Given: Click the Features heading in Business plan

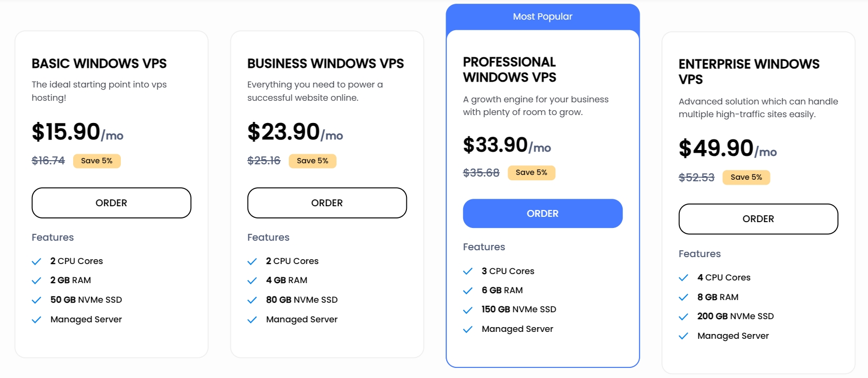Looking at the screenshot, I should 268,237.
